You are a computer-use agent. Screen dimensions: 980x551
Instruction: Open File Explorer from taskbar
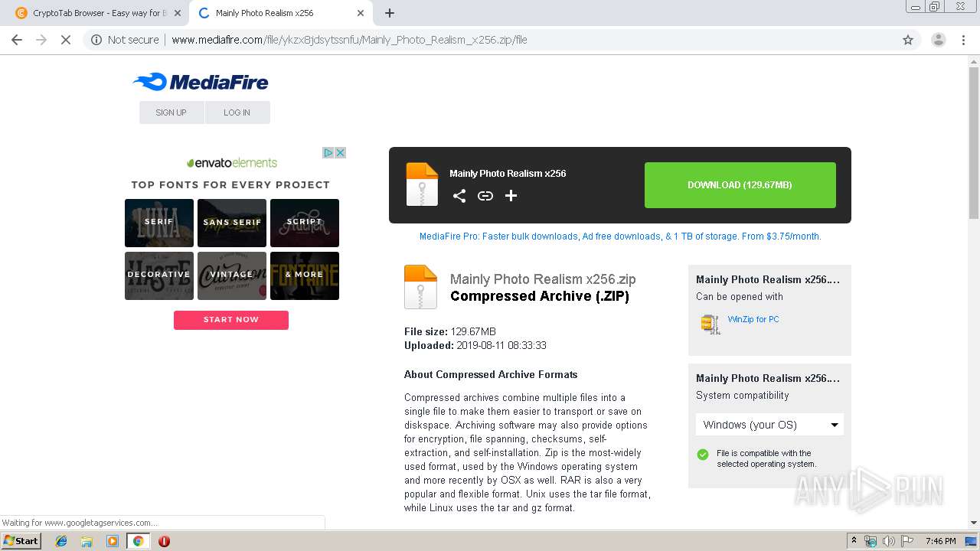pyautogui.click(x=87, y=541)
